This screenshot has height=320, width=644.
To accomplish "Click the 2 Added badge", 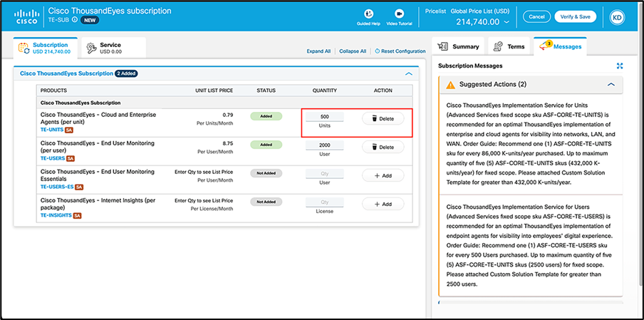I will [126, 73].
